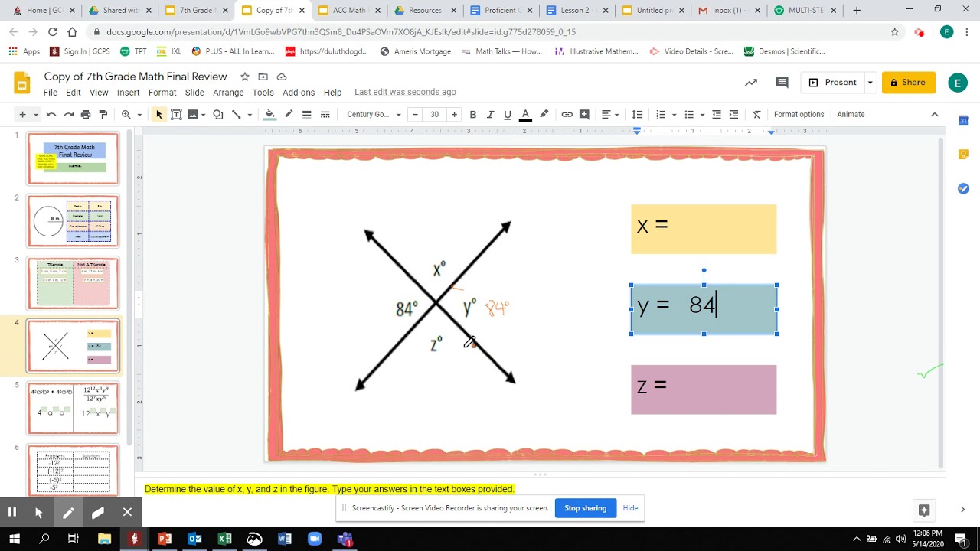Open line spacing options
This screenshot has height=551, width=980.
(x=637, y=115)
